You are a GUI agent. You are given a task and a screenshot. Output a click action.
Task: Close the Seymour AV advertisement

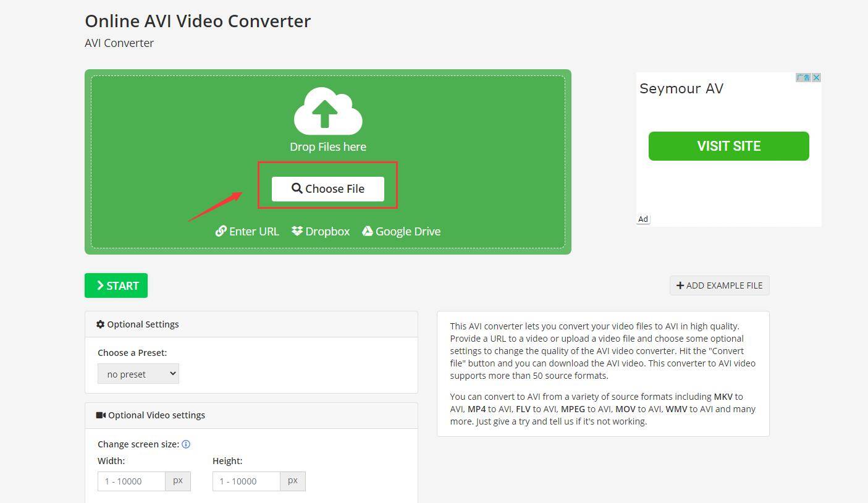(817, 77)
